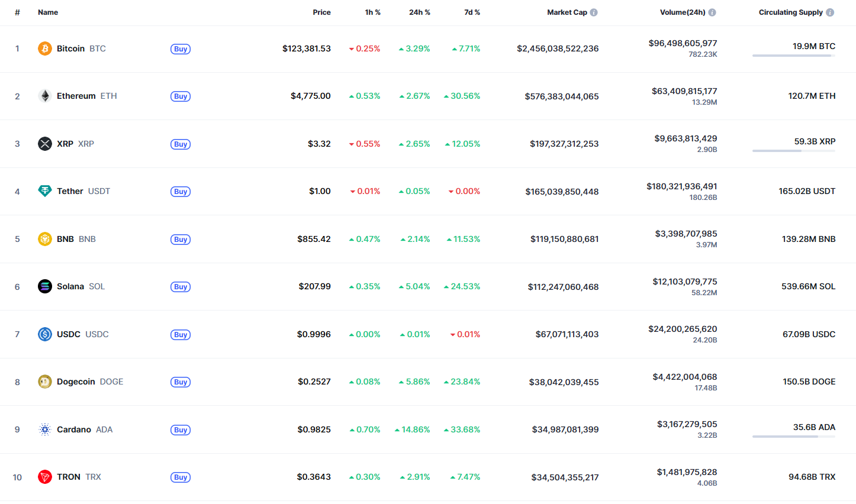
Task: Buy Bitcoin using its Buy button
Action: 181,49
